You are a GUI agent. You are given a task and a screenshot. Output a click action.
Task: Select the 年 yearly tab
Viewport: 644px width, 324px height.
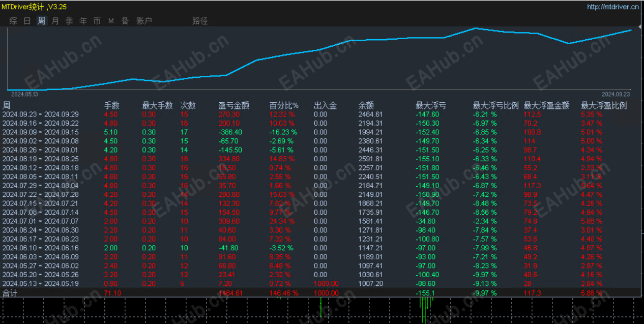pos(83,21)
